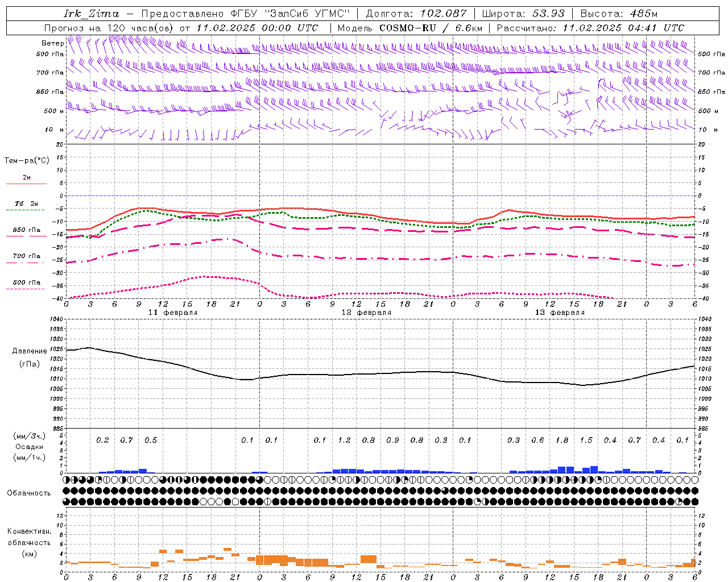728x582 pixels.
Task: Click the station name "Irk_Zima"
Action: pyautogui.click(x=92, y=14)
